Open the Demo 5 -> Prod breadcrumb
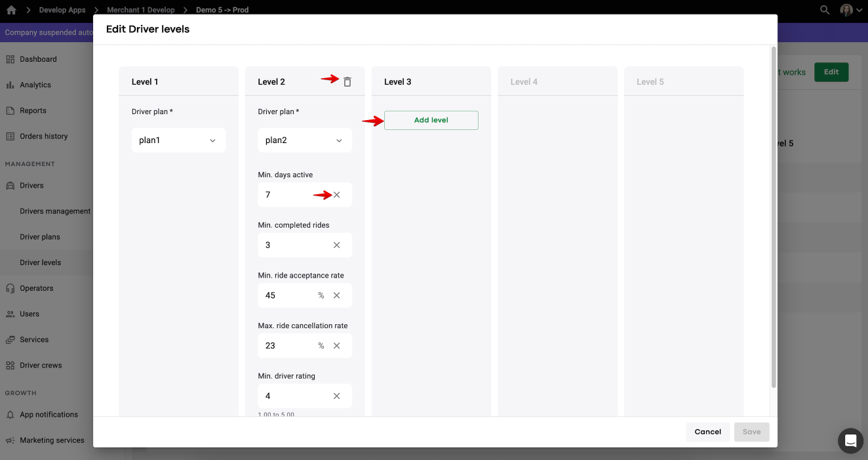 pos(222,10)
